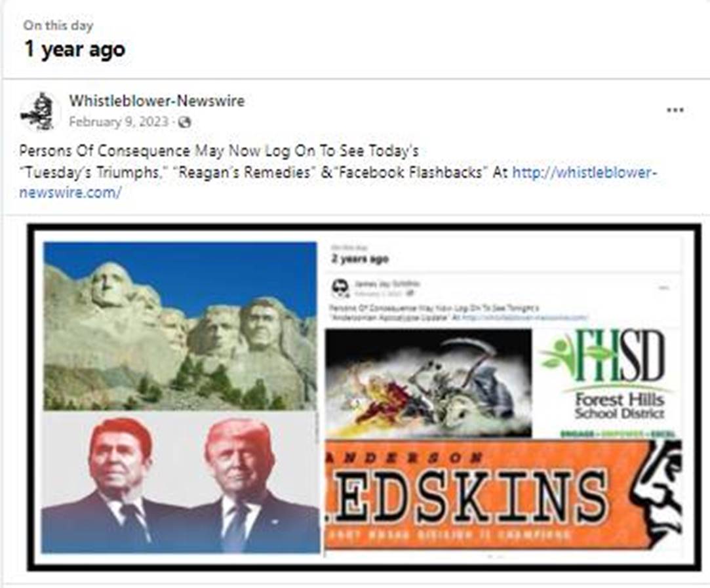This screenshot has width=710, height=588.
Task: Open the Whistleblower-Newswire page name
Action: (157, 100)
